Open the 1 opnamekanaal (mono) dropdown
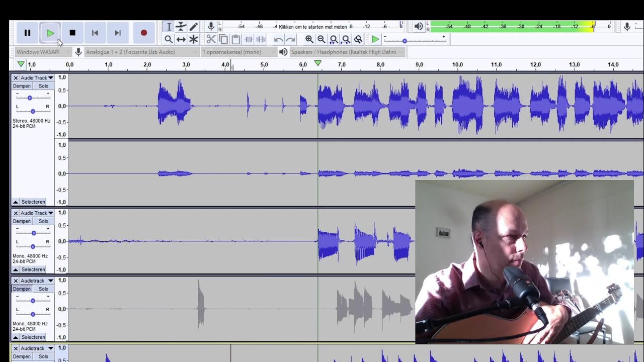Screen dimensions: 644x362 point(239,52)
